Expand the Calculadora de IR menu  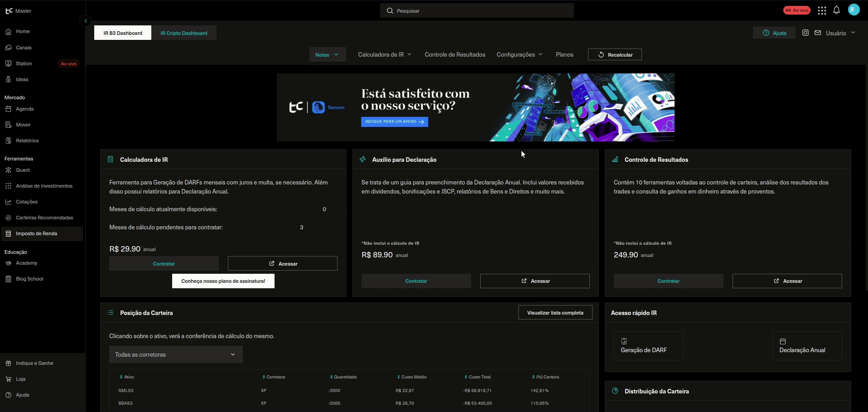click(385, 54)
